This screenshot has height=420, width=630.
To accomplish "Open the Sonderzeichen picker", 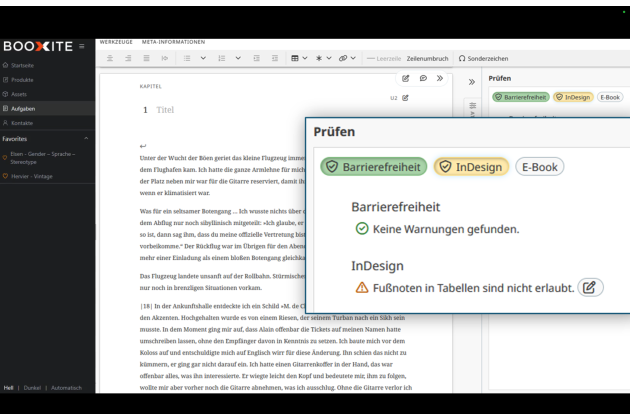I will 483,58.
